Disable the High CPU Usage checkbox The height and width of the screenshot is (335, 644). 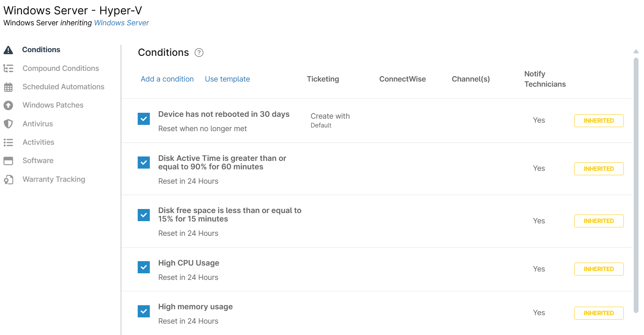click(144, 267)
